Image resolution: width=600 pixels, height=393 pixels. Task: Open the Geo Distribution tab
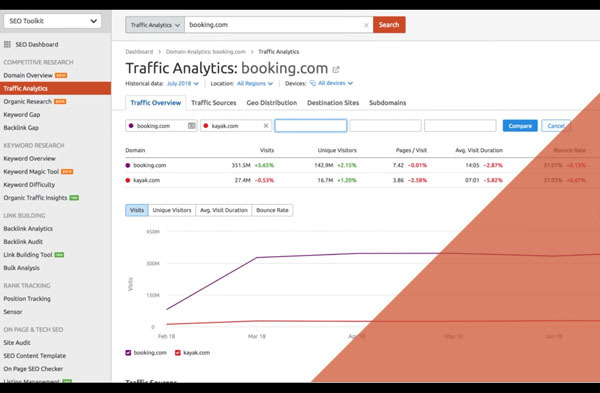(x=272, y=103)
